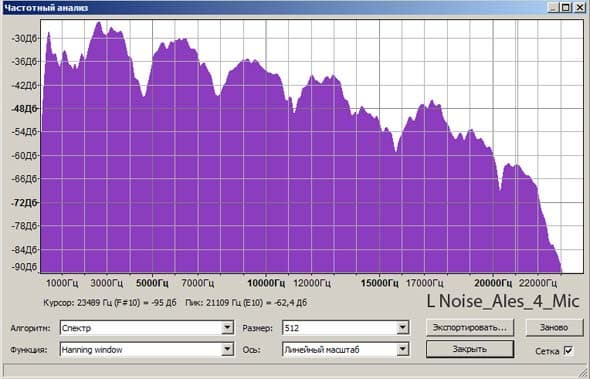
Task: Click the -30Дб level label
Action: 24,39
